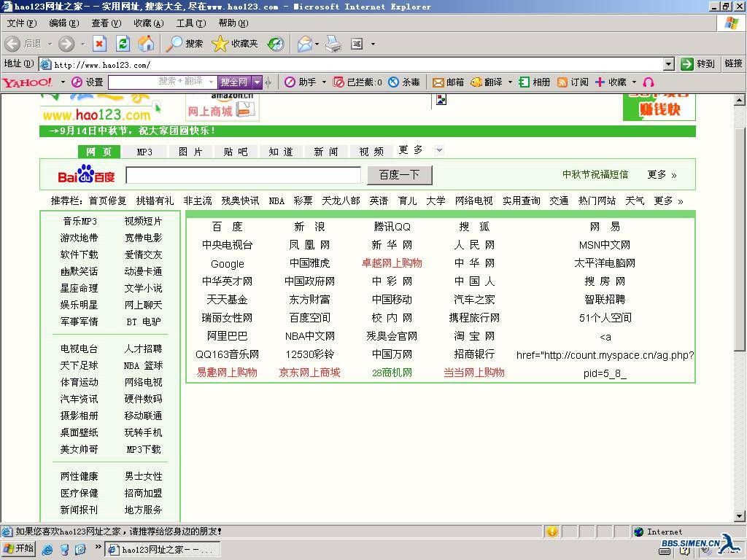Image resolution: width=747 pixels, height=560 pixels.
Task: Click 网上商城 amazon.cn banner
Action: click(222, 107)
